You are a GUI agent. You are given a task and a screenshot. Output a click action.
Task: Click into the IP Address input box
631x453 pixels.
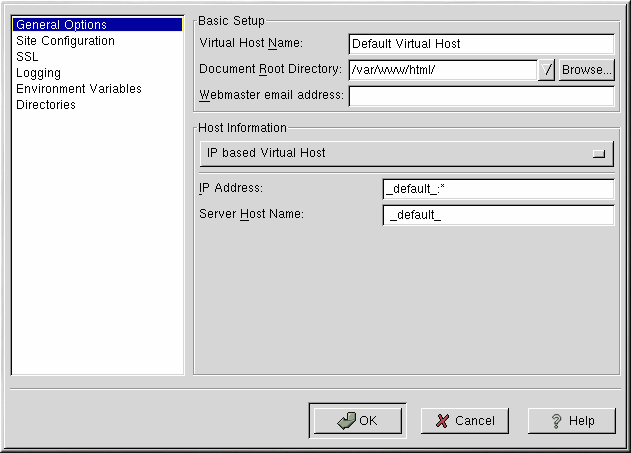pyautogui.click(x=497, y=190)
